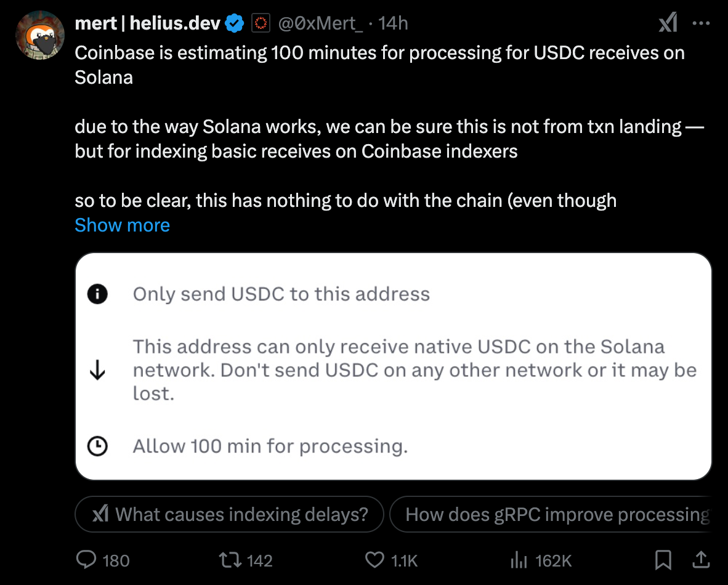
Task: Click the repost arrows icon
Action: click(x=230, y=560)
